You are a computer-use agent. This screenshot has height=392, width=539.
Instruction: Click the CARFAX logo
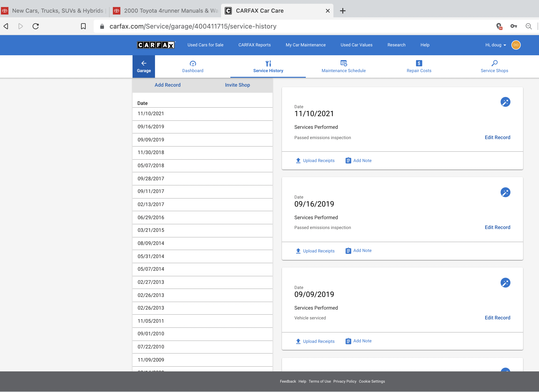156,45
